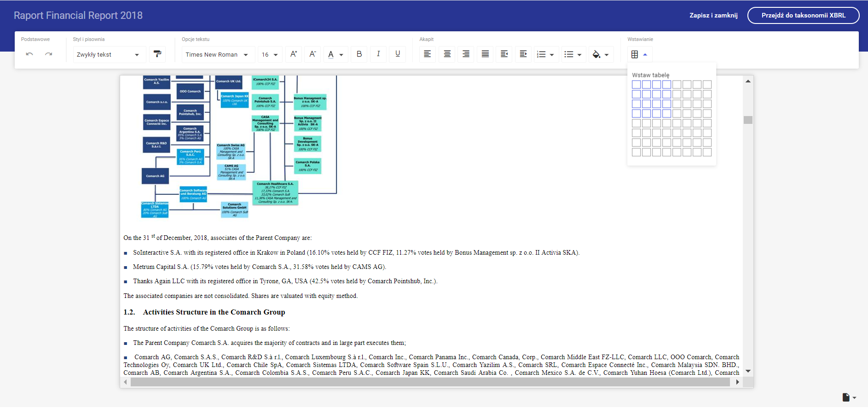Expand the numbered list style arrow
The height and width of the screenshot is (408, 868).
click(552, 55)
